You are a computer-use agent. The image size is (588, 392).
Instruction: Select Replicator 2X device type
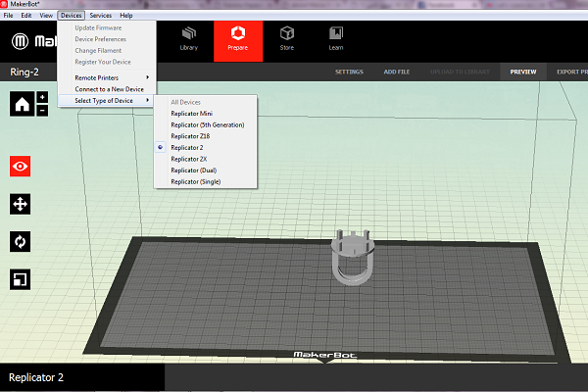click(x=206, y=159)
